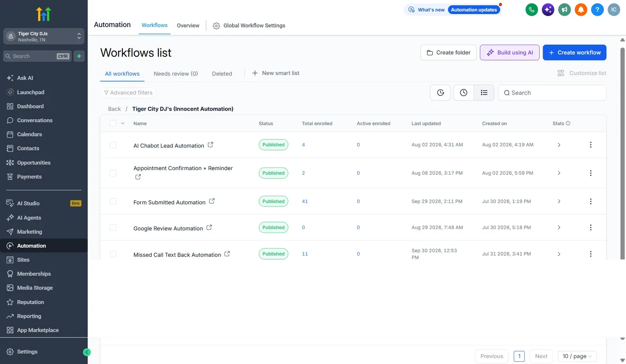Open Form Submitted Automation in new tab icon
Image resolution: width=626 pixels, height=364 pixels.
(212, 201)
